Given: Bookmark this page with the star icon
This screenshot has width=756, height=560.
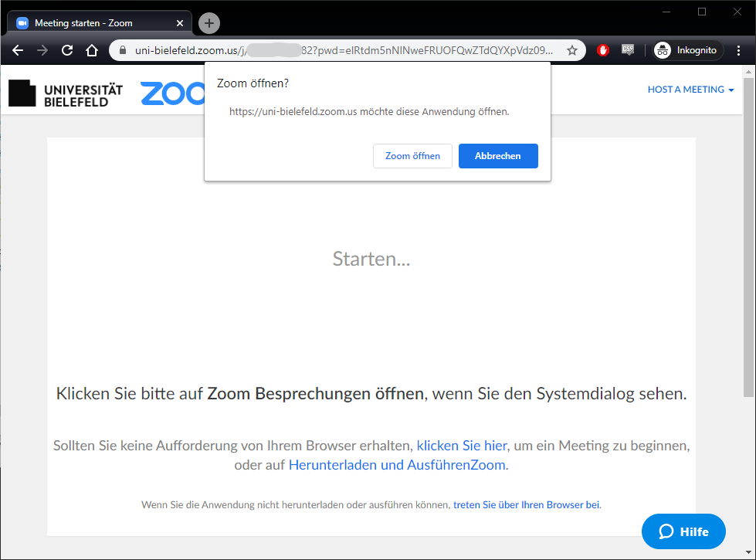Looking at the screenshot, I should [x=572, y=50].
